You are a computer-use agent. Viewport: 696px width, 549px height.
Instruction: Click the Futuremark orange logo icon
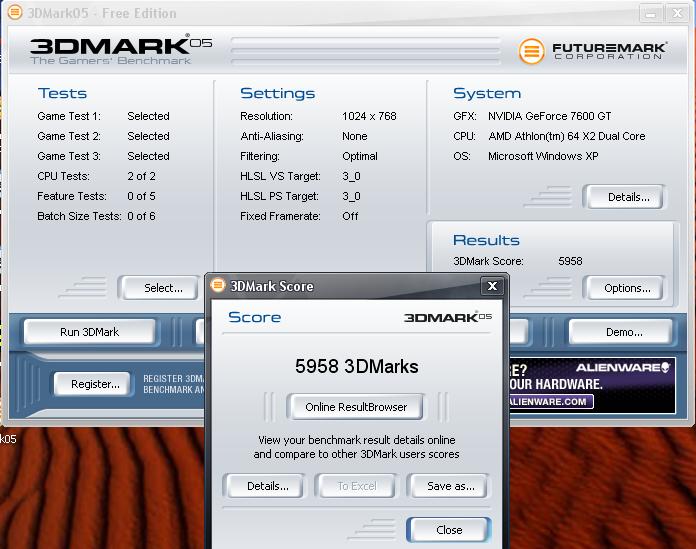[531, 51]
